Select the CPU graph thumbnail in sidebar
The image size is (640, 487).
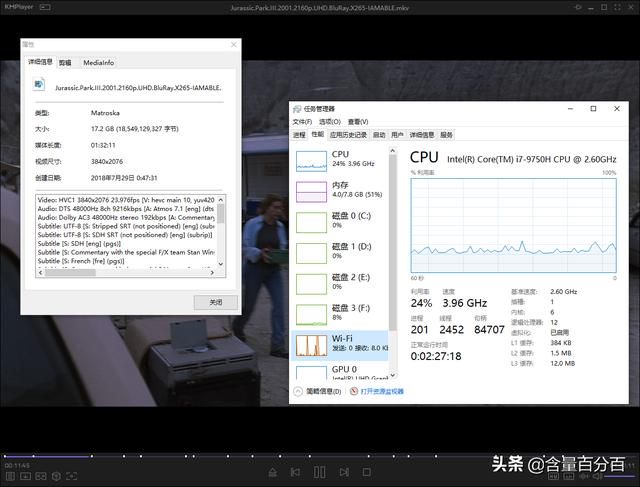point(311,161)
